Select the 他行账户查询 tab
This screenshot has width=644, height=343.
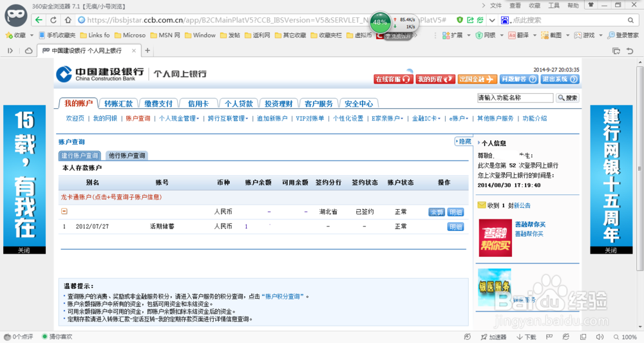126,156
